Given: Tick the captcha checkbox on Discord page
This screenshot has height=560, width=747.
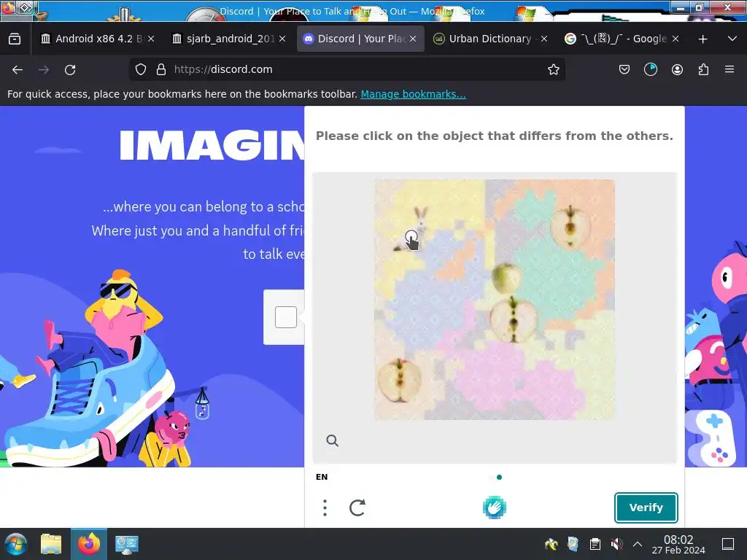Looking at the screenshot, I should tap(286, 317).
